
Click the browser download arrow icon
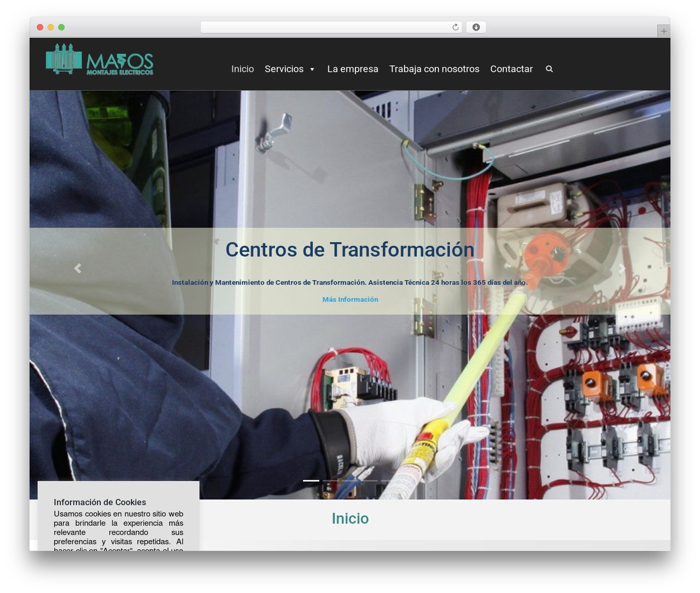(476, 27)
